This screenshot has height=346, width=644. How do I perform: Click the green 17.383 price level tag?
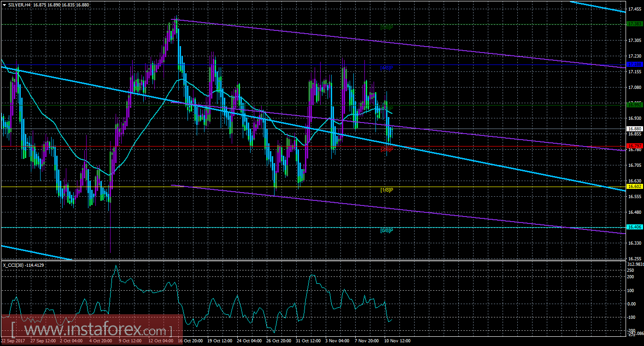click(x=634, y=23)
